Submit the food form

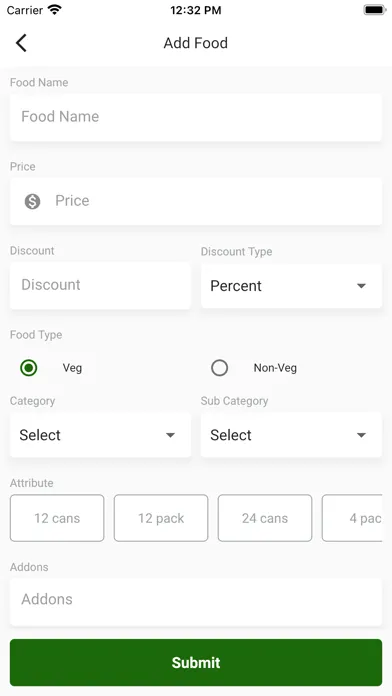[196, 662]
